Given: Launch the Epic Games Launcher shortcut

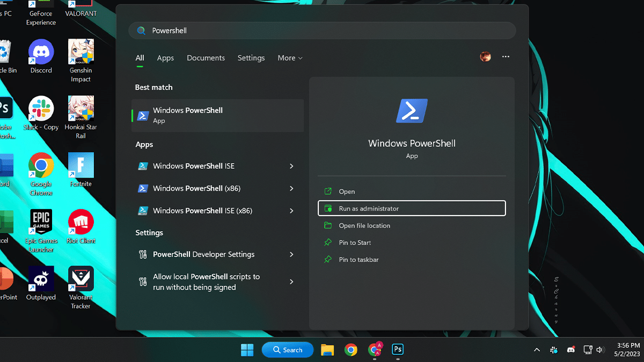Looking at the screenshot, I should point(41,223).
